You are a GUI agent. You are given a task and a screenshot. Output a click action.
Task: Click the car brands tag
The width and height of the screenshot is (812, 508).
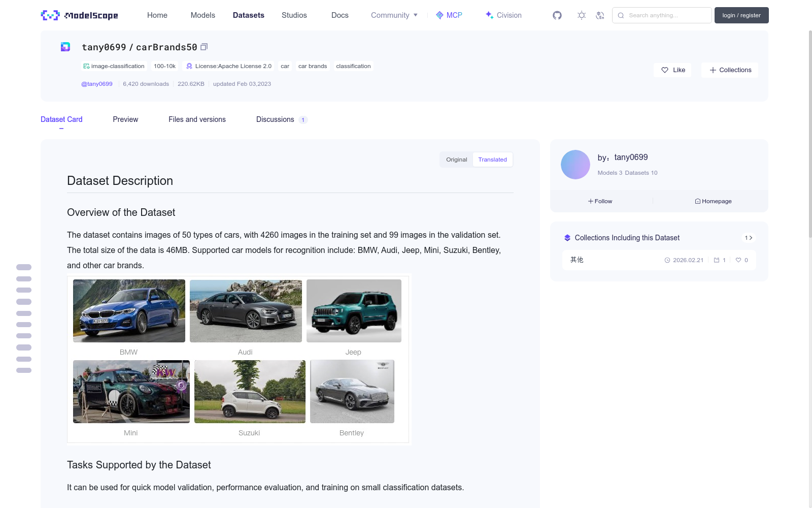[313, 66]
